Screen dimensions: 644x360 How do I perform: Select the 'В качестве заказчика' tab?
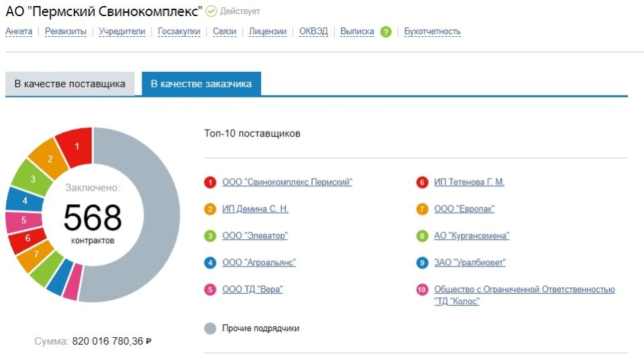201,84
